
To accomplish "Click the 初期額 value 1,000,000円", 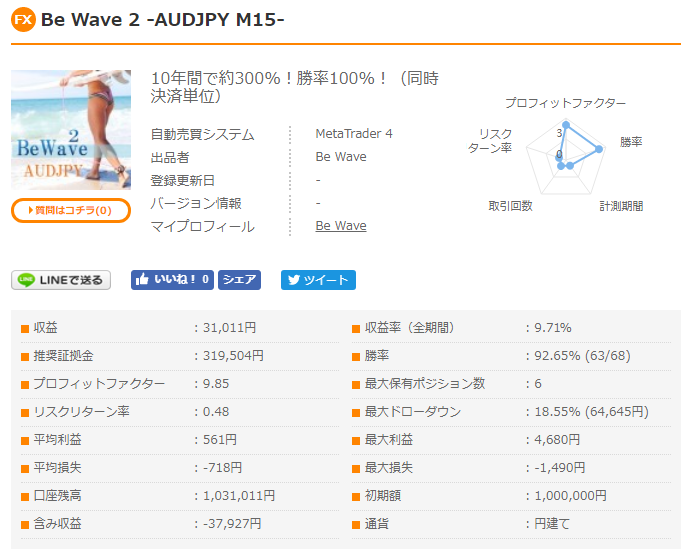I will click(570, 496).
